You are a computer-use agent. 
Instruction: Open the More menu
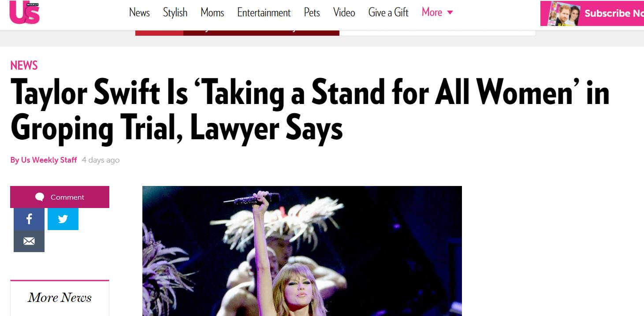(x=437, y=12)
